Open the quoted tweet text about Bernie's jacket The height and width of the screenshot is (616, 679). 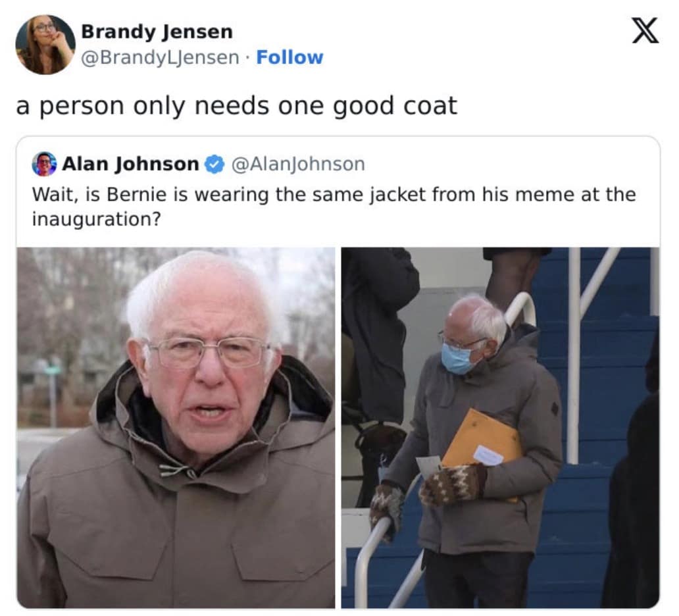(334, 206)
